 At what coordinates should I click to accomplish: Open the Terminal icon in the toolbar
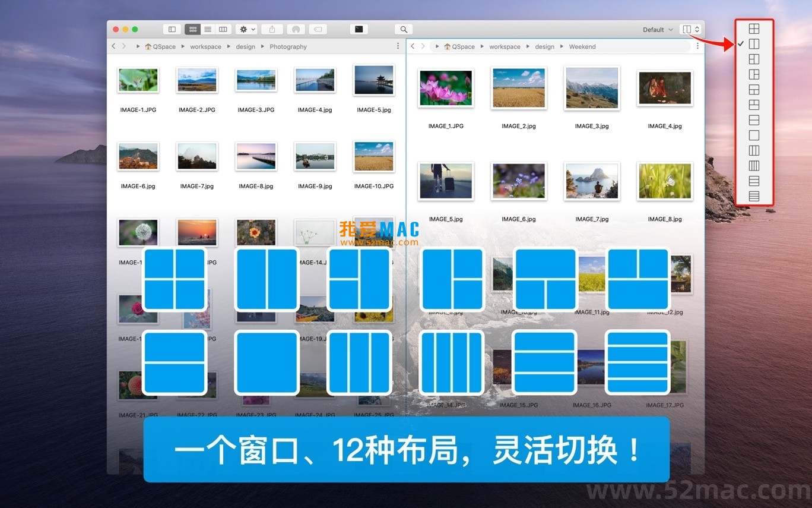point(360,29)
